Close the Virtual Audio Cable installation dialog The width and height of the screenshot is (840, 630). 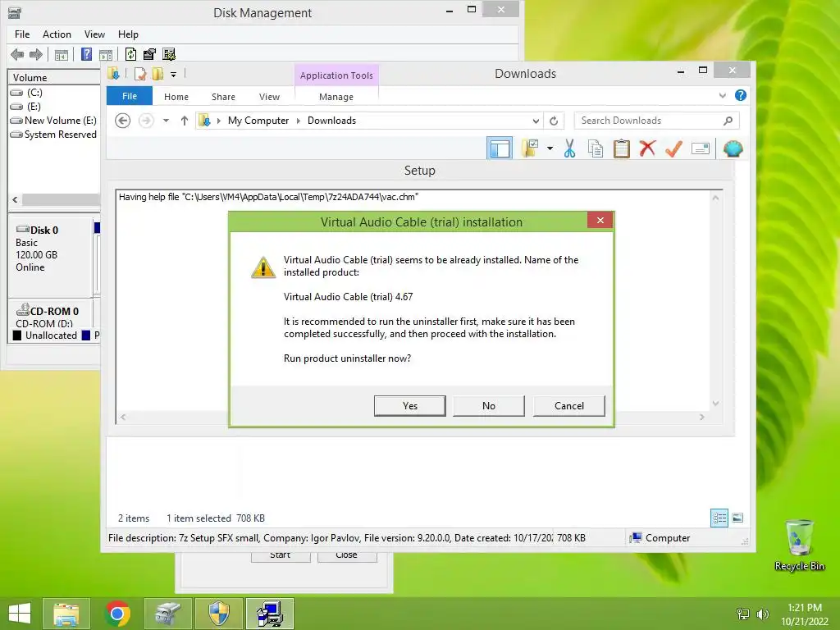[600, 220]
